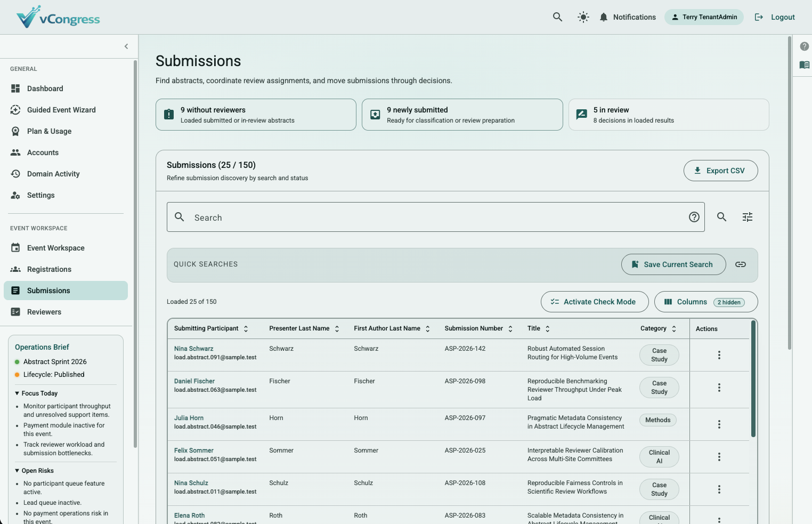
Task: Open actions menu for Felix Sommer row
Action: tap(719, 457)
